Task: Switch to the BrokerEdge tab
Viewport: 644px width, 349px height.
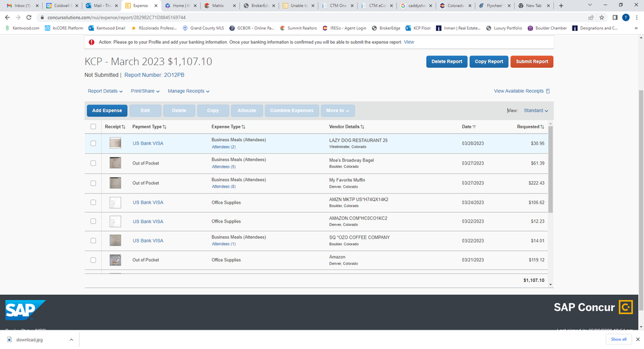Action: 260,6
